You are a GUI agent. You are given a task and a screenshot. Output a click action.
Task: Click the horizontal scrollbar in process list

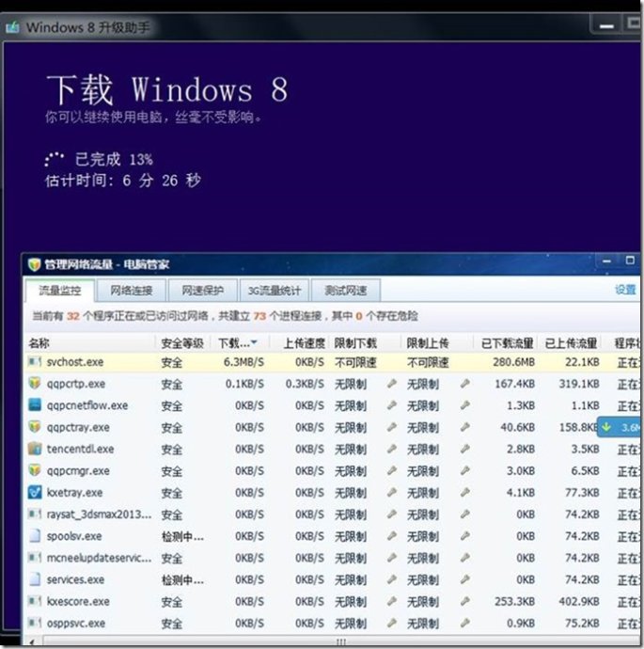340,641
